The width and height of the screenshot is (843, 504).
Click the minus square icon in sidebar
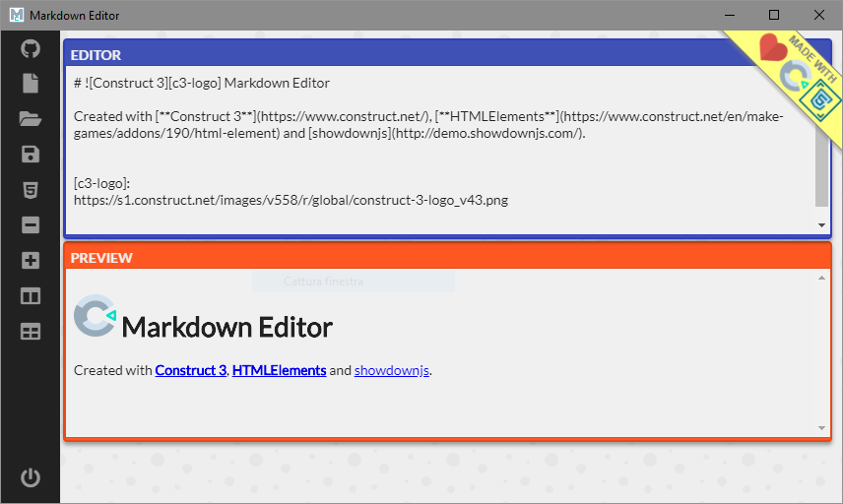[x=31, y=225]
